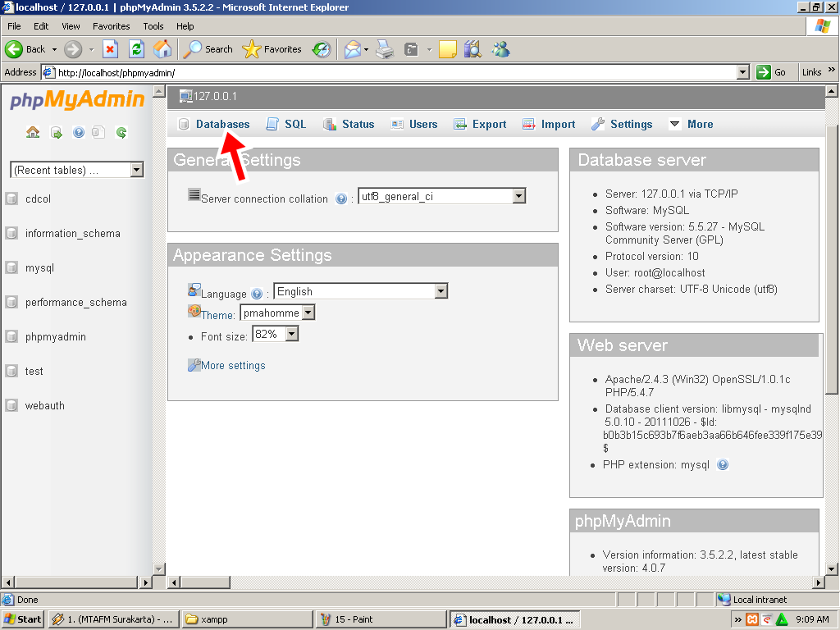Click the Favorites star button in toolbar
The height and width of the screenshot is (630, 840).
point(272,49)
